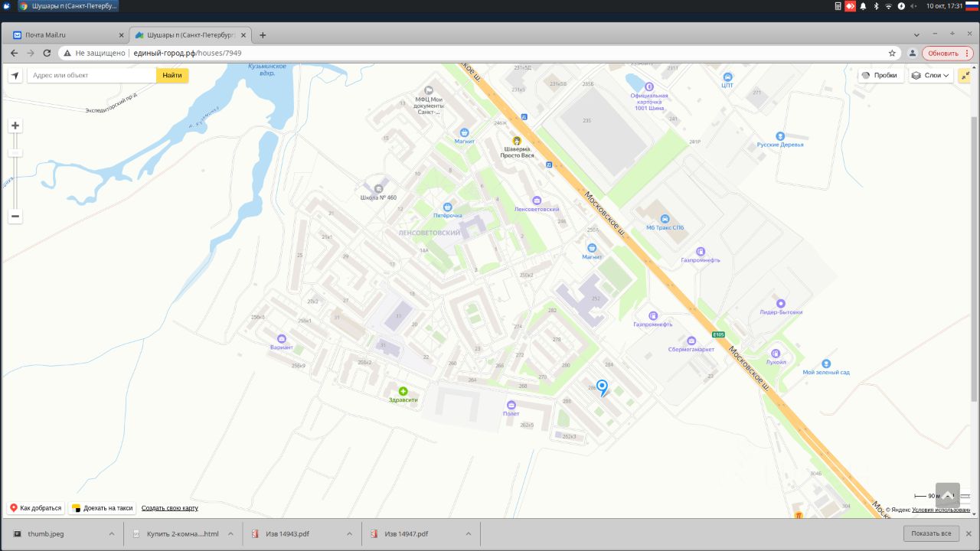Screen dimensions: 980x551
Task: Open the Создать свою карту link
Action: tap(170, 508)
